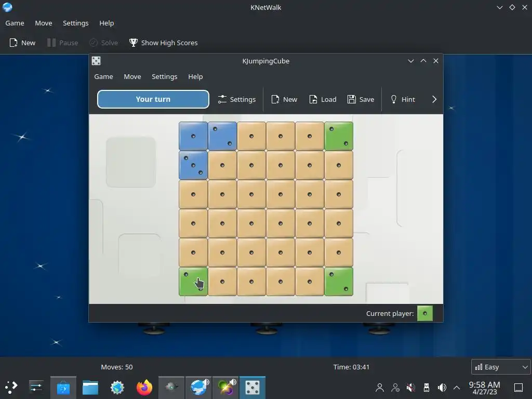Open Show High Scores in KNetWalk
This screenshot has width=532, height=399.
(163, 43)
